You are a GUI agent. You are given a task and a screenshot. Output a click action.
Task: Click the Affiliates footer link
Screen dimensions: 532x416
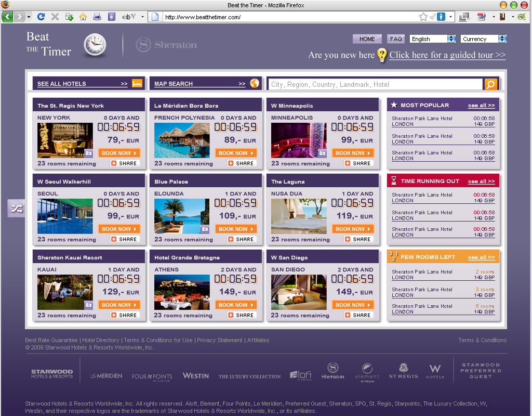pyautogui.click(x=258, y=340)
